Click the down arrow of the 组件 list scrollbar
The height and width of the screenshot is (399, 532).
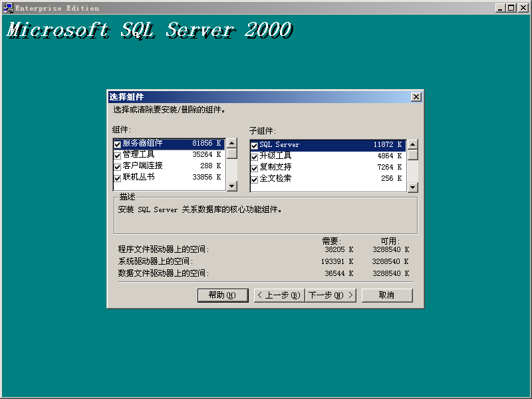[x=231, y=186]
